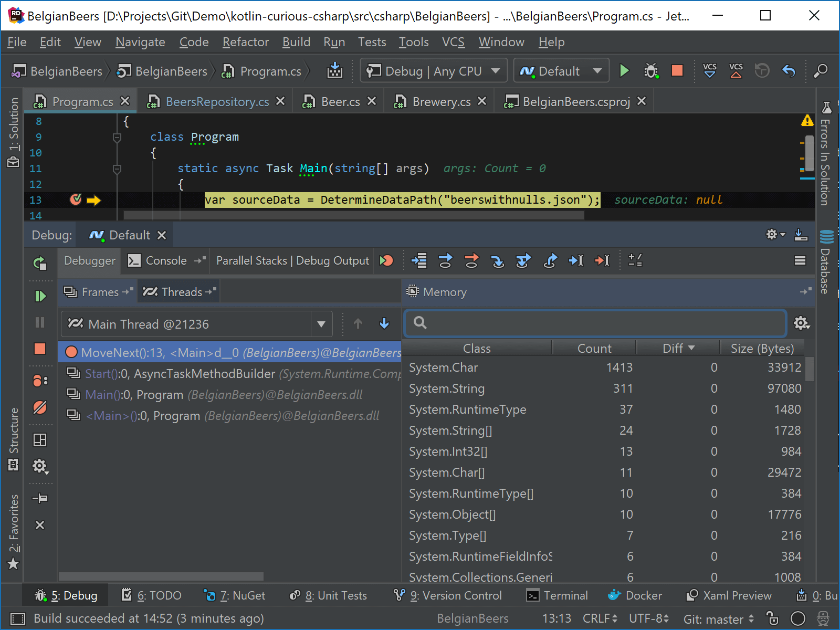Open the Main Thread @21236 dropdown
Image resolution: width=840 pixels, height=630 pixels.
click(x=321, y=324)
